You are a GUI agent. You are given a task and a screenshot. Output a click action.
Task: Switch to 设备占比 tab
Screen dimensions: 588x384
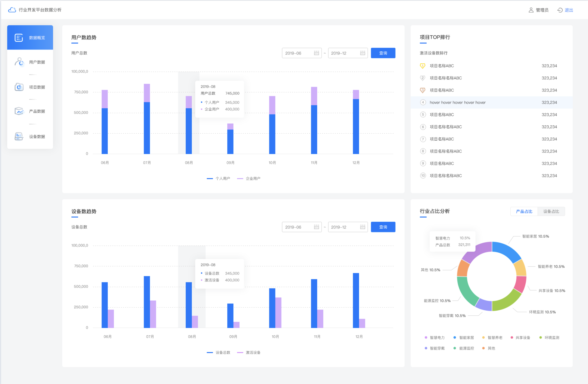551,211
